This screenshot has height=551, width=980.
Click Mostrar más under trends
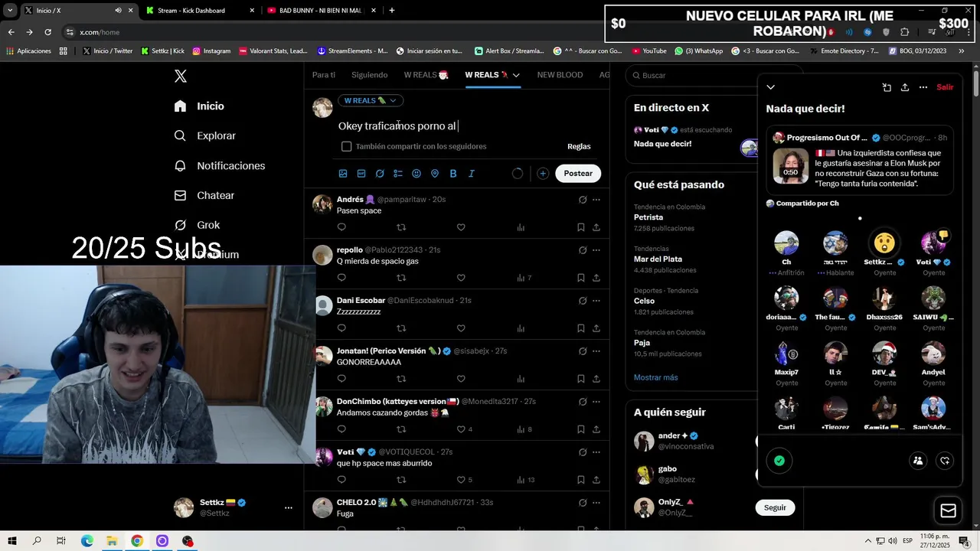pos(655,377)
